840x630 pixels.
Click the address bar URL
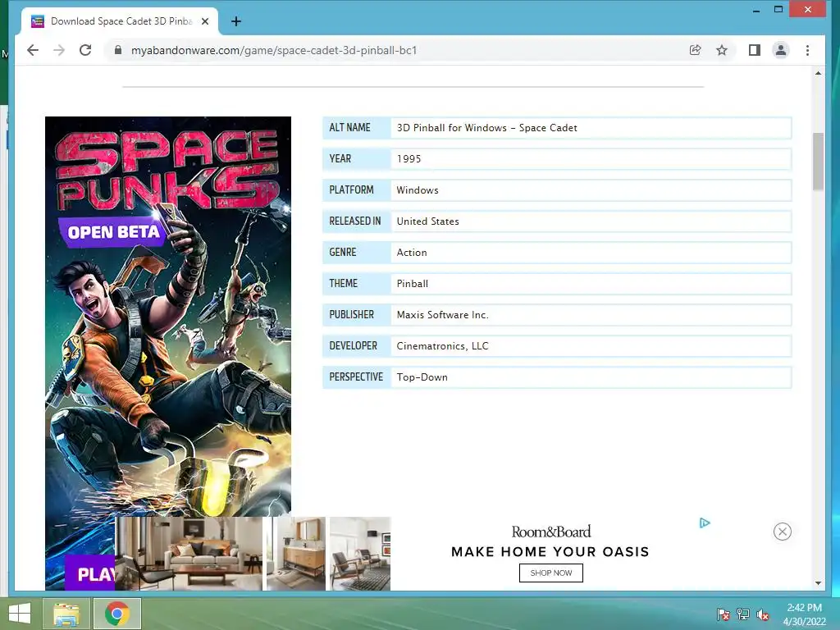[274, 50]
